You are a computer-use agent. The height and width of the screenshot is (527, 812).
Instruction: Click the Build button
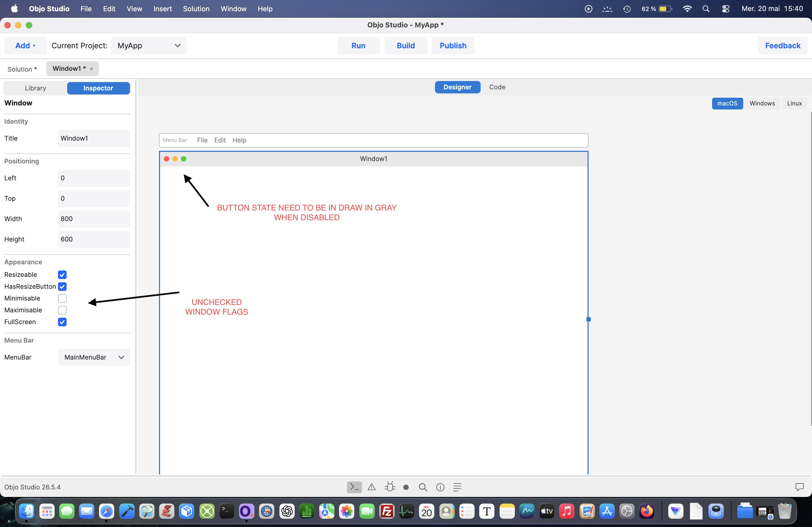[x=406, y=46]
